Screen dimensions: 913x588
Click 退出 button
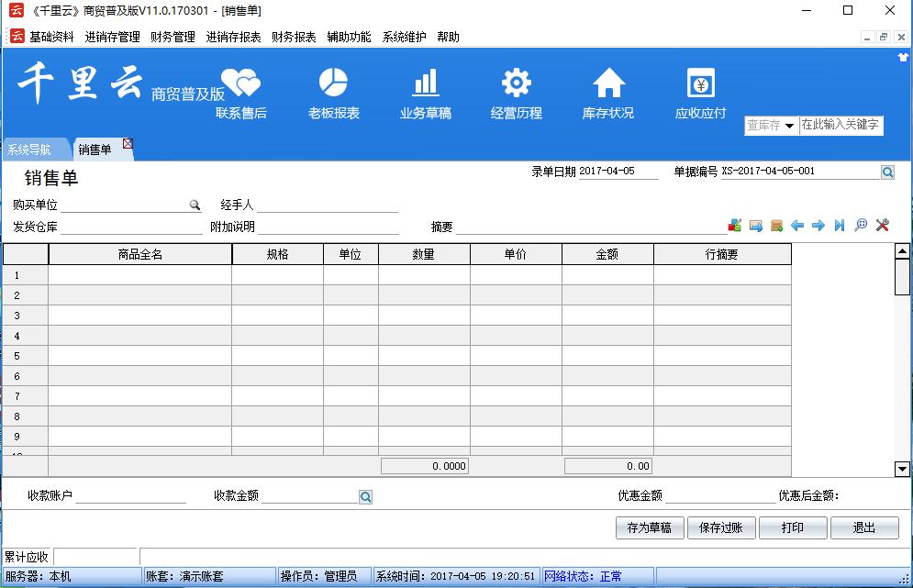pyautogui.click(x=864, y=528)
